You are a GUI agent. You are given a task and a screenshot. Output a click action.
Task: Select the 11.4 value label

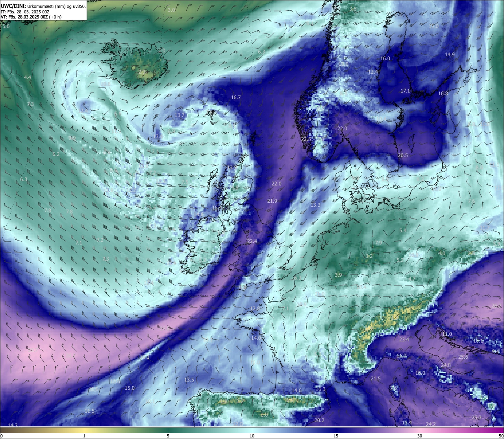tap(407, 422)
